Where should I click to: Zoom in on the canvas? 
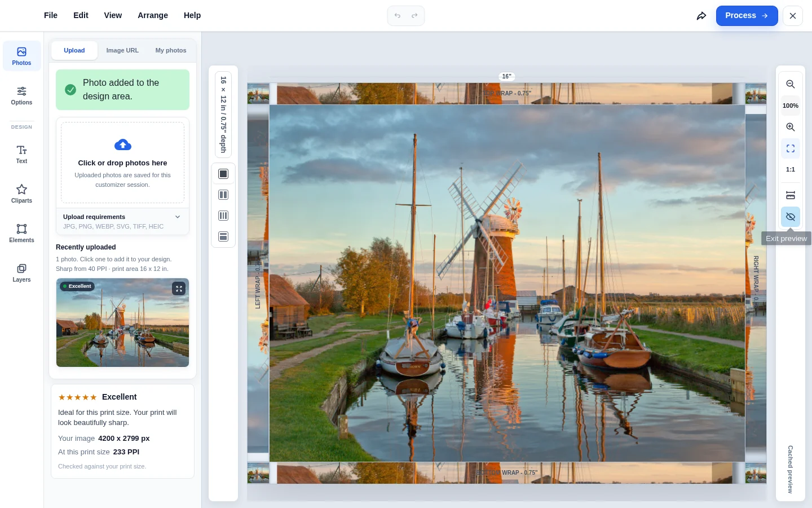tap(791, 127)
